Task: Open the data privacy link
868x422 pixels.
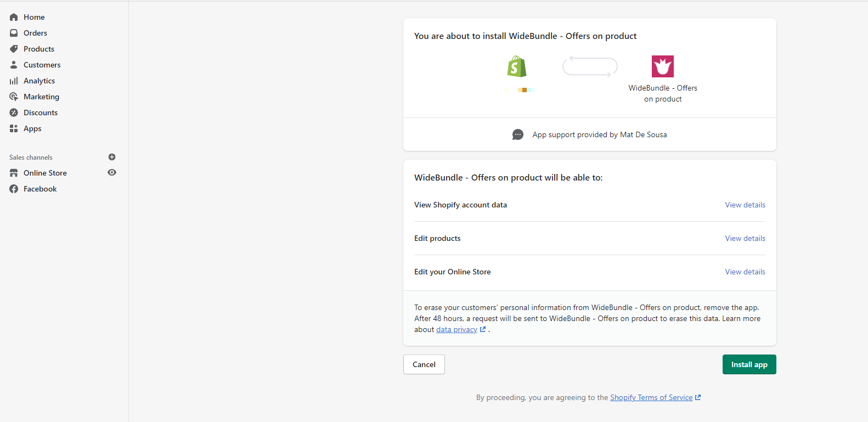Action: pyautogui.click(x=456, y=330)
